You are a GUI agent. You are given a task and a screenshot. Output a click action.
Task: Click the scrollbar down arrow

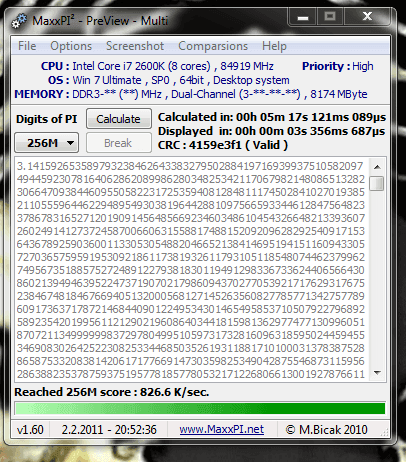pos(377,372)
